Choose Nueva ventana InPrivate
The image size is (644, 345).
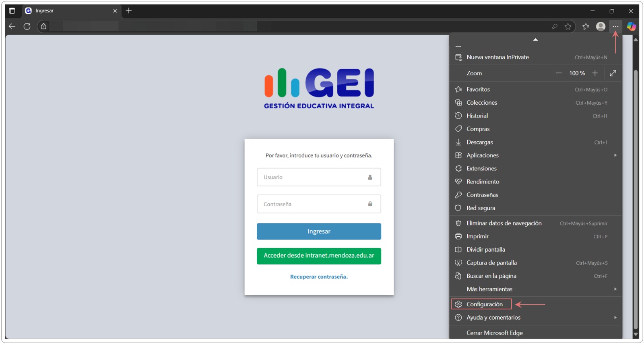click(535, 57)
